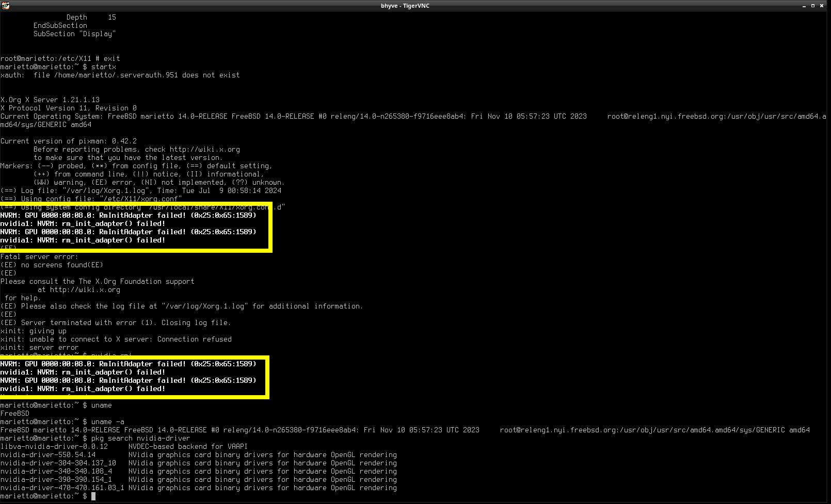The width and height of the screenshot is (831, 504).
Task: Minimize the bhyve TigerVNC window
Action: coord(804,6)
